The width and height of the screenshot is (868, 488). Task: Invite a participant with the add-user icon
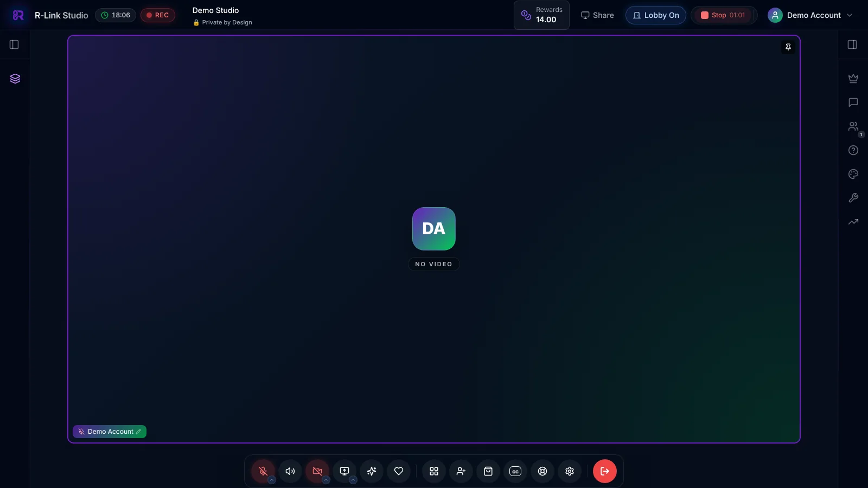[461, 471]
